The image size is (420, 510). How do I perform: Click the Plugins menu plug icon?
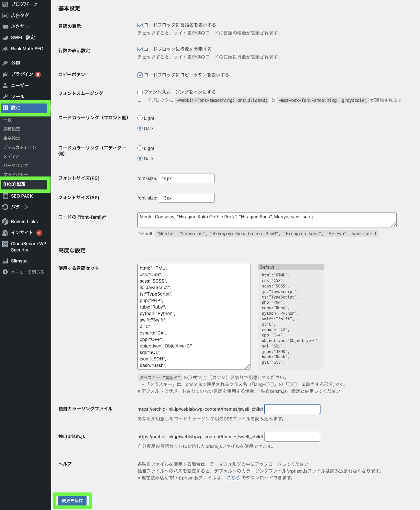[5, 74]
